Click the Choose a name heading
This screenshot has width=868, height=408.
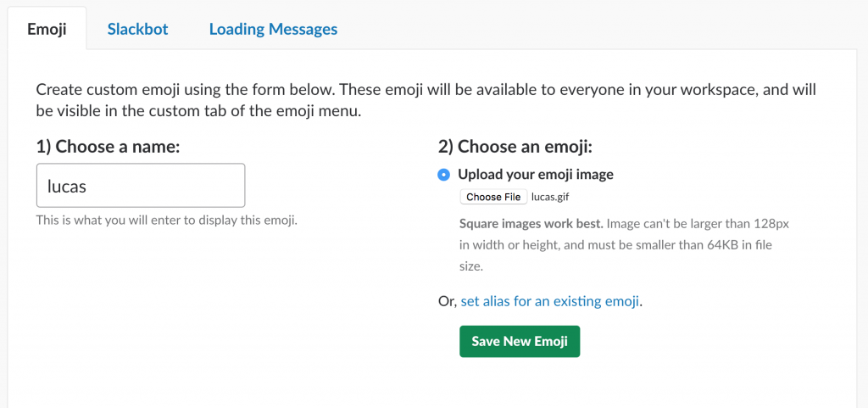click(108, 147)
